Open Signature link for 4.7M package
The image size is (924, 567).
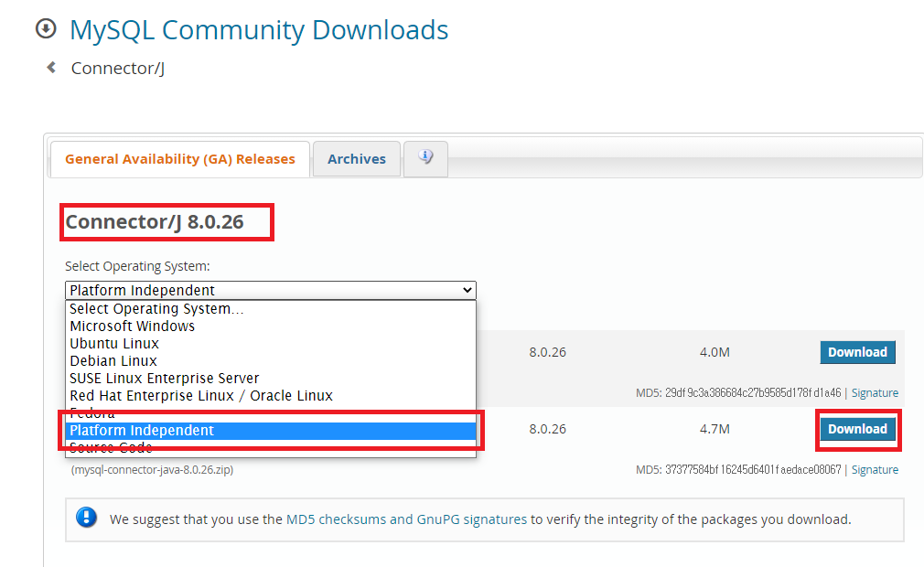pos(875,470)
